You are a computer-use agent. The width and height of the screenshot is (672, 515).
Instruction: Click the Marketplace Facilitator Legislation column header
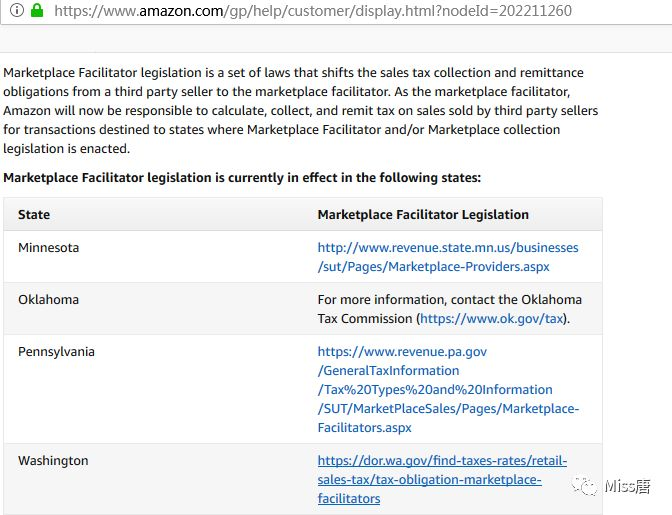tap(423, 214)
